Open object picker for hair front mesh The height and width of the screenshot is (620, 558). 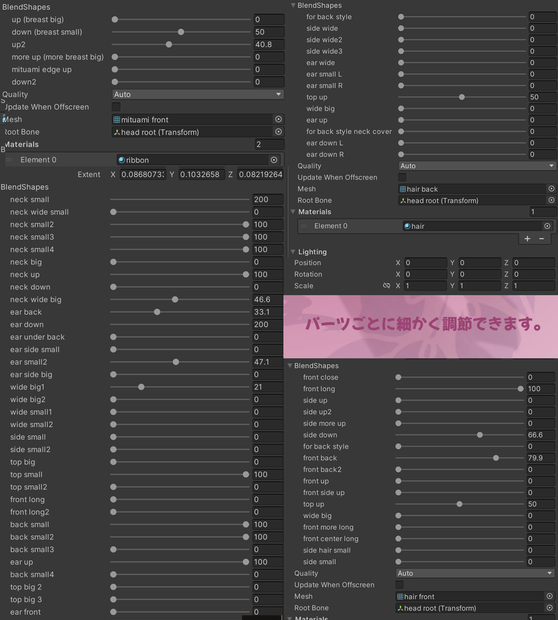click(x=550, y=596)
